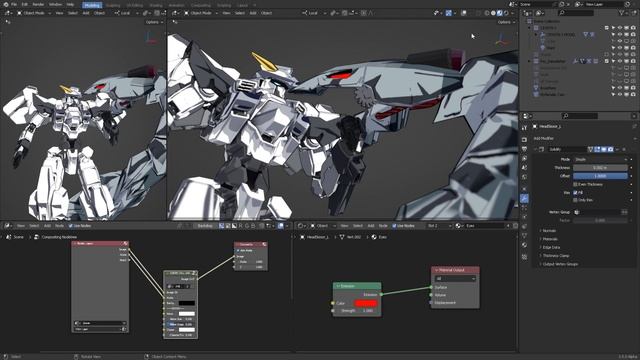The height and width of the screenshot is (360, 640).
Task: Click Select menu in middle viewport header
Action: tap(240, 13)
